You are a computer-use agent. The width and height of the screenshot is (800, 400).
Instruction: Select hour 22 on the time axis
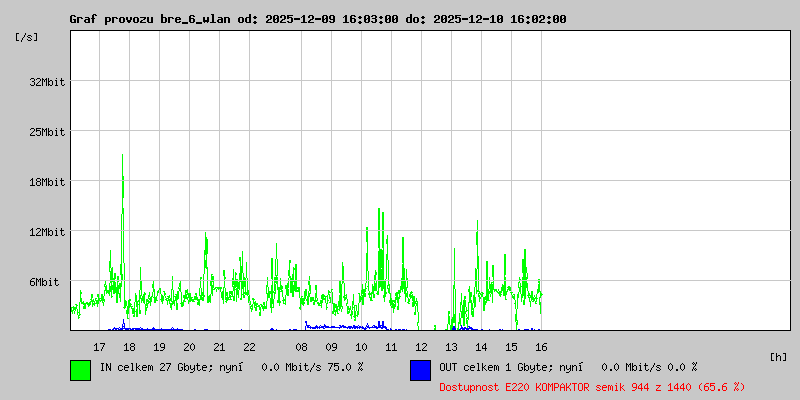(249, 347)
